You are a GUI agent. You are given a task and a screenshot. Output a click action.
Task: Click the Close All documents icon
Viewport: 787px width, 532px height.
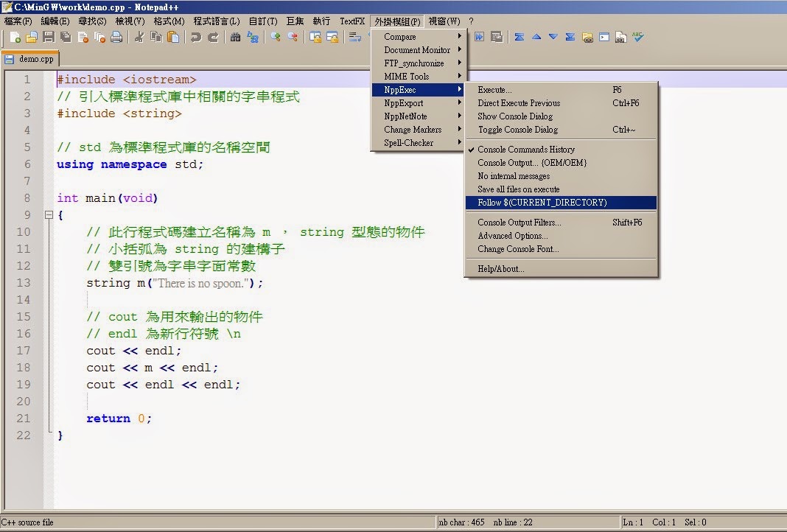[99, 37]
